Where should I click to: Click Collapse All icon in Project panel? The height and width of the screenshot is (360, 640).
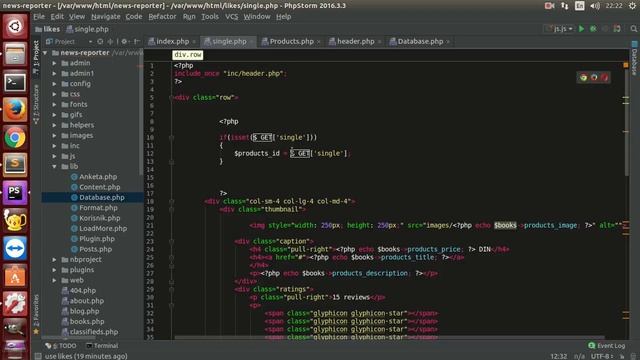(x=110, y=42)
